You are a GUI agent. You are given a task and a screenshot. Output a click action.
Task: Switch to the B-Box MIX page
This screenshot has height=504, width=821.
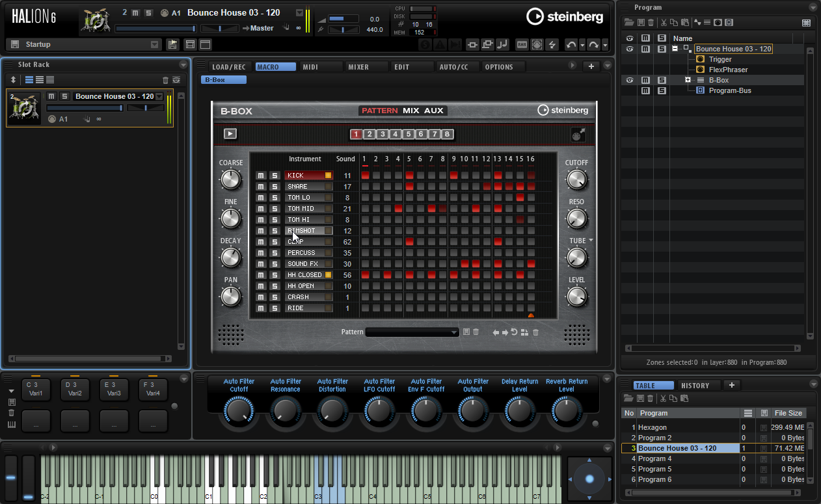[x=411, y=111]
